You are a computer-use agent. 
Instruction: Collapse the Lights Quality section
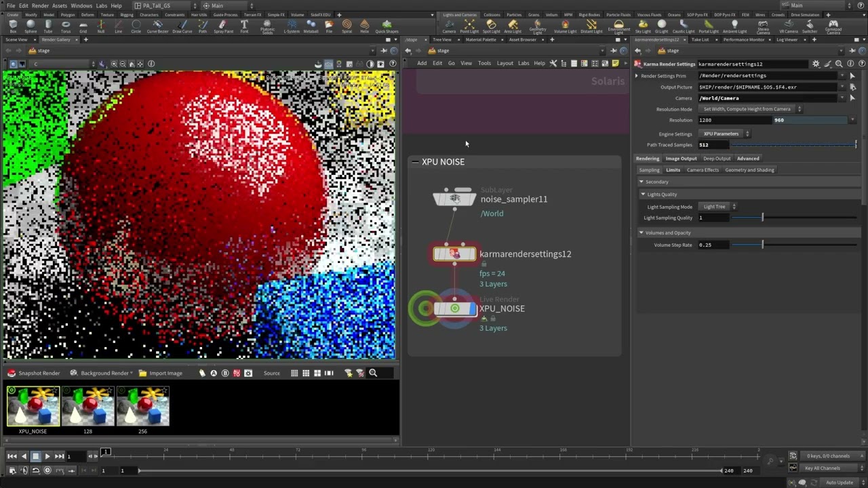[x=643, y=195]
